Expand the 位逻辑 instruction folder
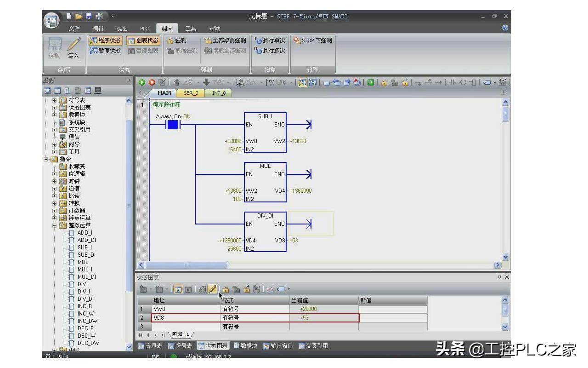 click(55, 174)
